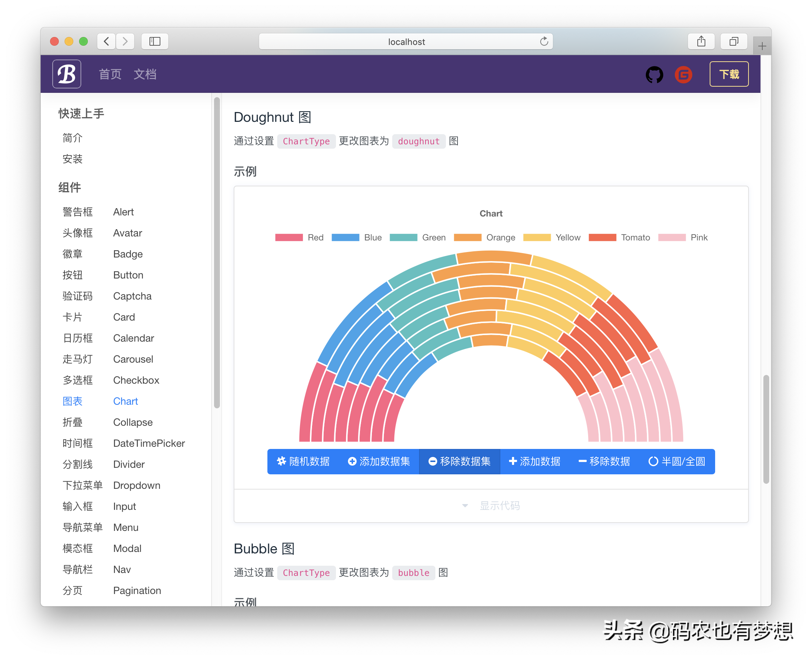
Task: Reload the page with refresh icon
Action: click(544, 41)
